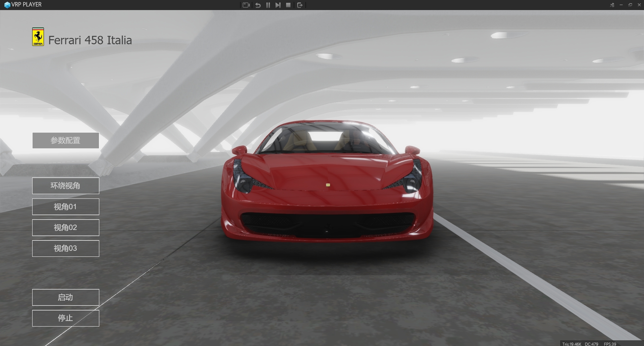Screen dimensions: 644x346
Task: Pause the VRP playback
Action: click(268, 5)
